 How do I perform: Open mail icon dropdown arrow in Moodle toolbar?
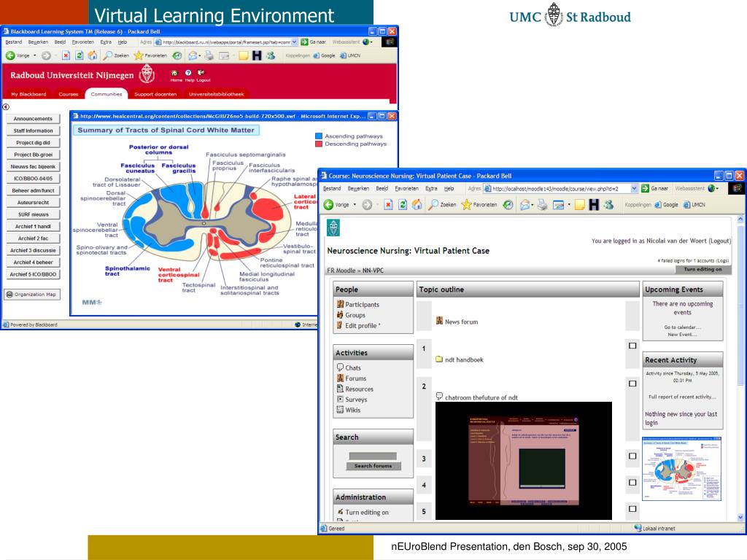pos(533,205)
